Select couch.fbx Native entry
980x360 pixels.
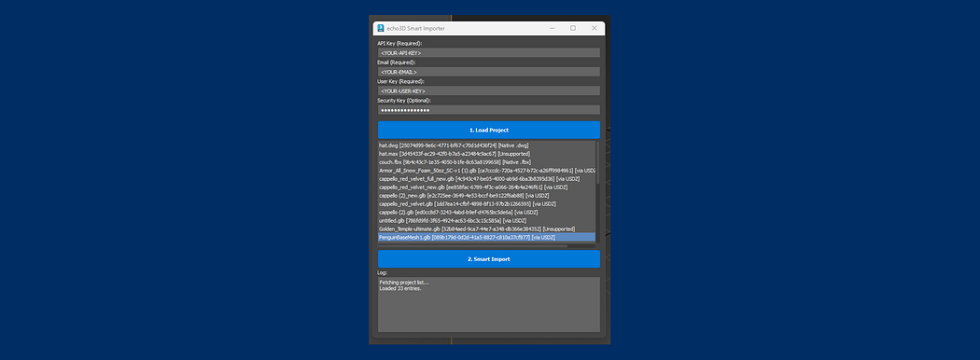pyautogui.click(x=486, y=162)
